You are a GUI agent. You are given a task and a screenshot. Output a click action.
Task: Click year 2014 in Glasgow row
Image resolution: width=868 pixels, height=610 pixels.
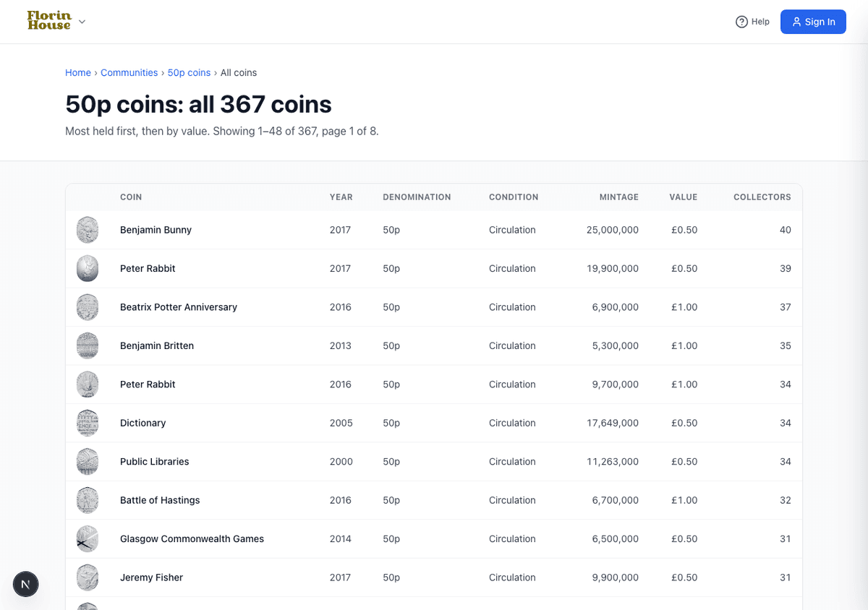coord(341,539)
